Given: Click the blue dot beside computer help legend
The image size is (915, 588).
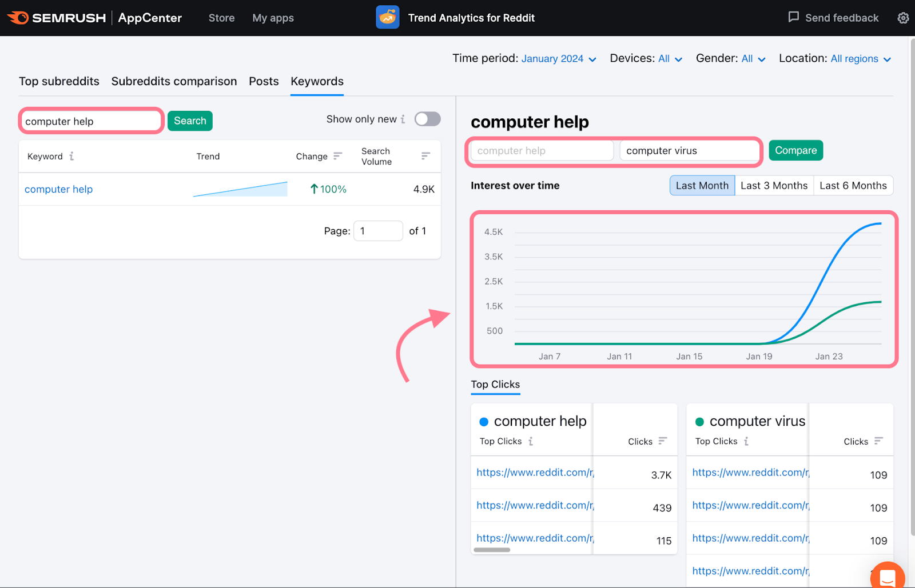Looking at the screenshot, I should click(484, 422).
